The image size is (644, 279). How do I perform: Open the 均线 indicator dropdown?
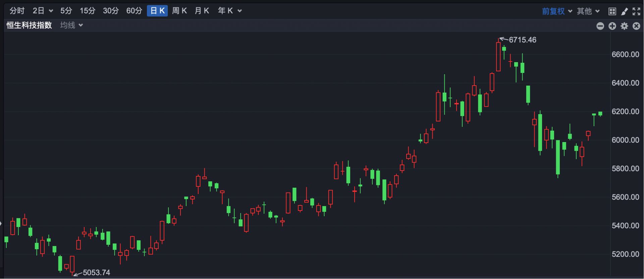tap(71, 25)
